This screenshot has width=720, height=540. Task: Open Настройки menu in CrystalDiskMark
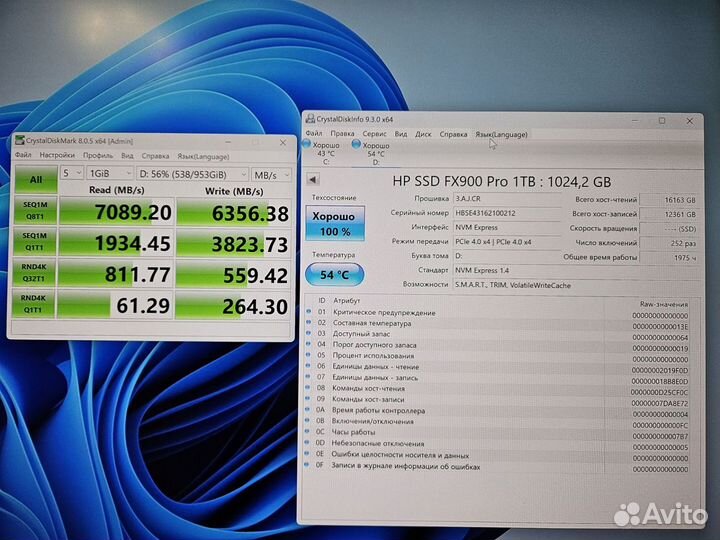(57, 155)
